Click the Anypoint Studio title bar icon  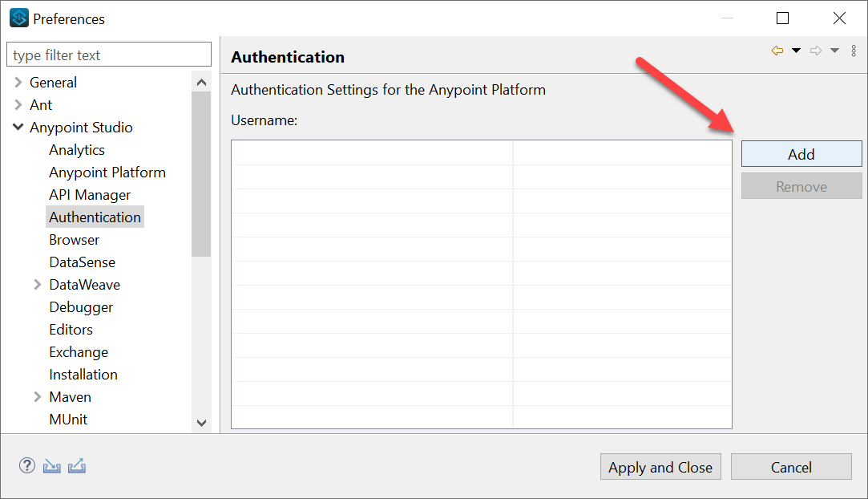[x=18, y=18]
